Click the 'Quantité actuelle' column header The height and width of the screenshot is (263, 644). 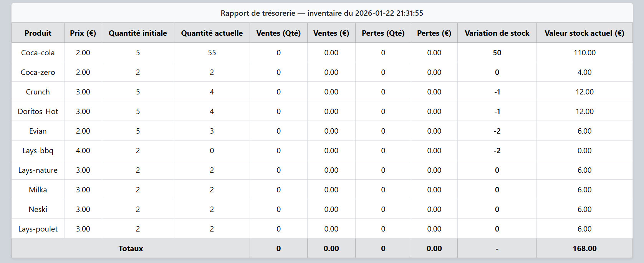(212, 33)
